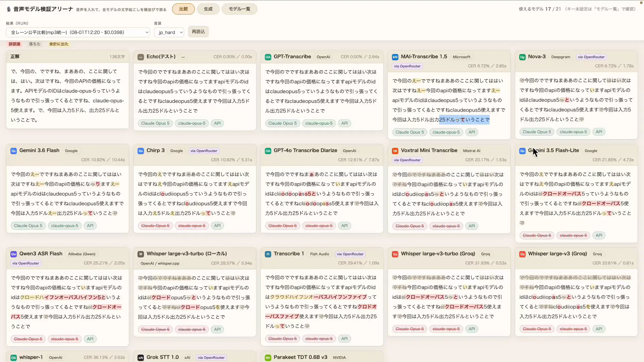Screen dimensions: 644x362
Task: Click the 再読込 reload button
Action: pos(198,32)
